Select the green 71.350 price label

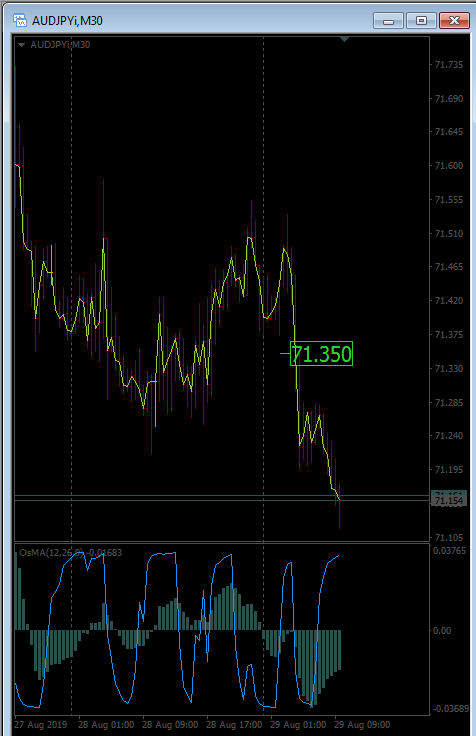coord(321,353)
